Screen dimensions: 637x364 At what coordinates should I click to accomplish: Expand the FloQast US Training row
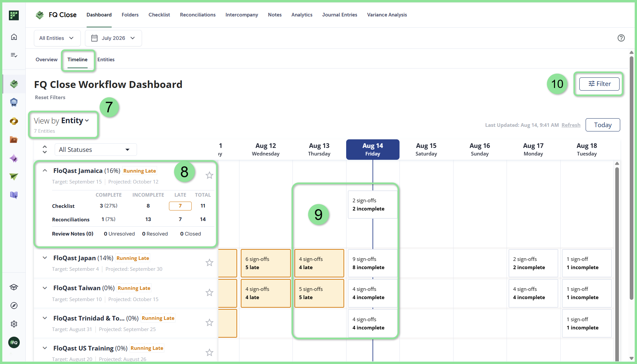point(45,348)
